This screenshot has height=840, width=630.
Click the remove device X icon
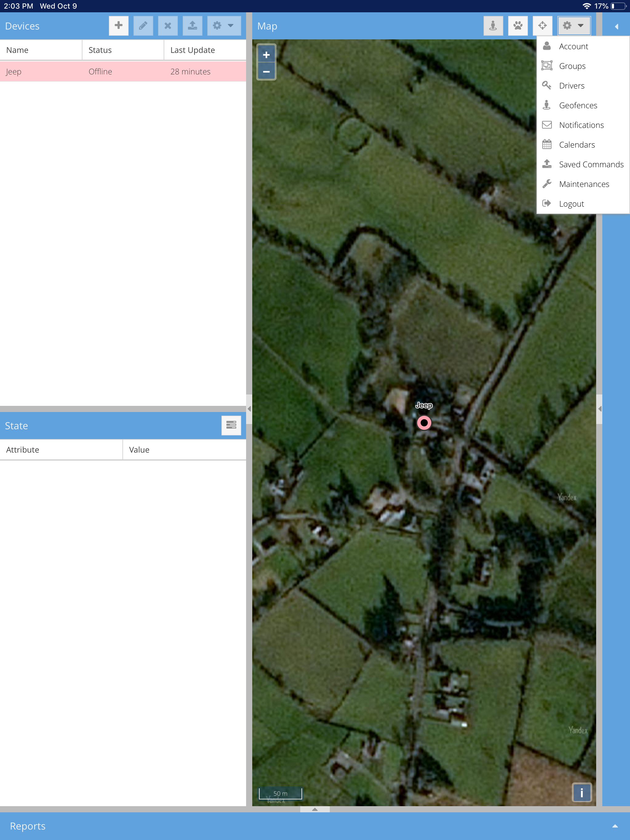pyautogui.click(x=168, y=26)
